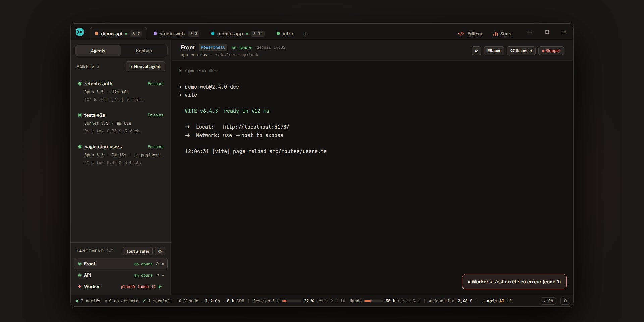Open settings gear in the status bar
Screen dimensions: 644x322
pos(565,301)
